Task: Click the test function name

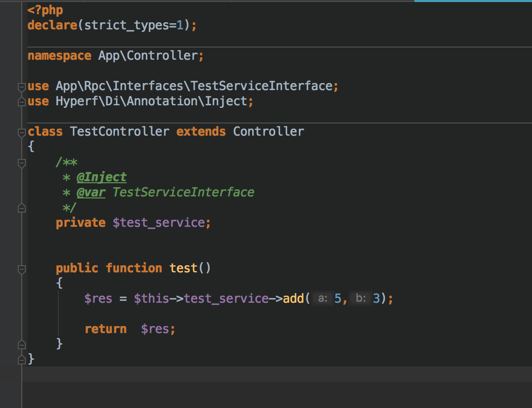Action: point(183,268)
